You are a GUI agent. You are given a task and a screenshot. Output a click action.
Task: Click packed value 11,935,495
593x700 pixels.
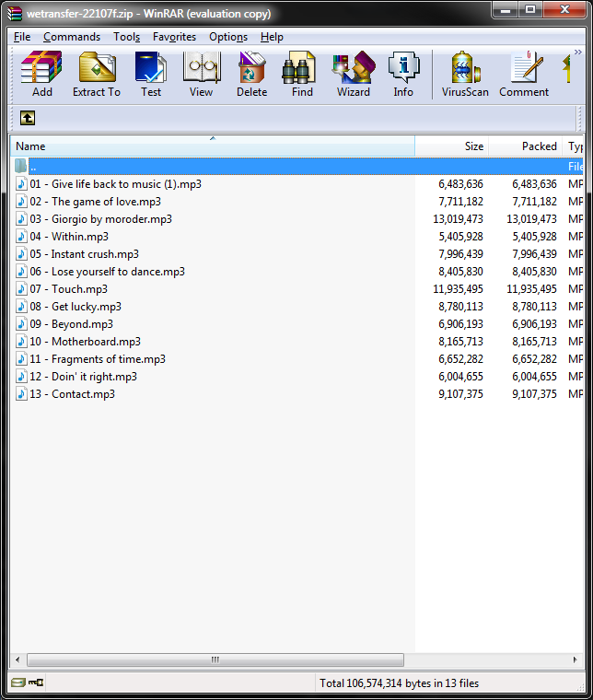pyautogui.click(x=531, y=289)
